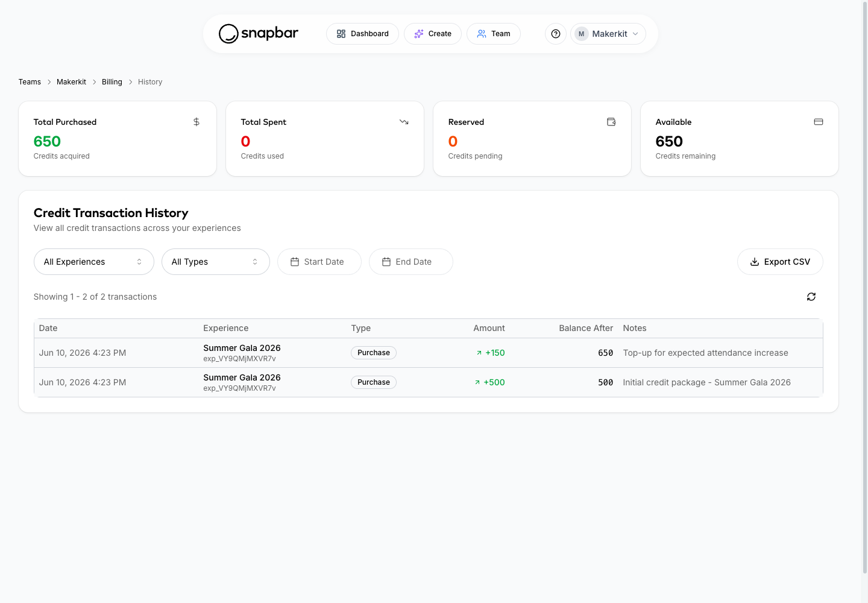Click balance after value 650 in table
This screenshot has width=868, height=603.
(x=605, y=353)
